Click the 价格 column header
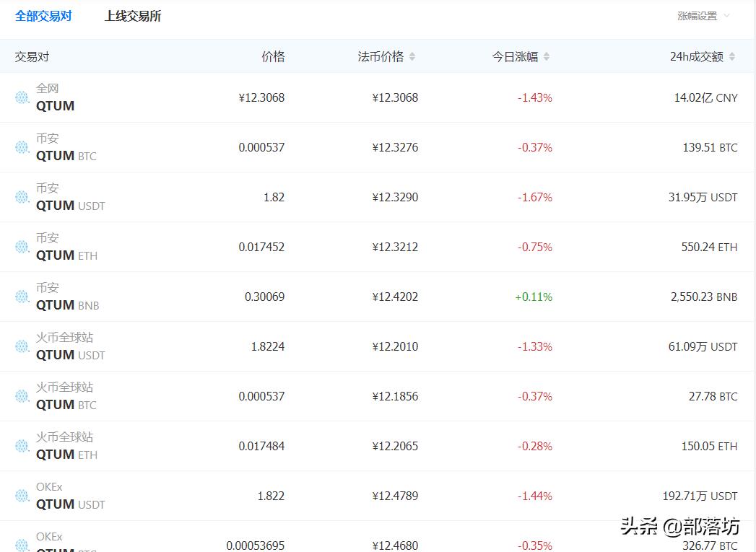This screenshot has height=552, width=756. coord(273,57)
